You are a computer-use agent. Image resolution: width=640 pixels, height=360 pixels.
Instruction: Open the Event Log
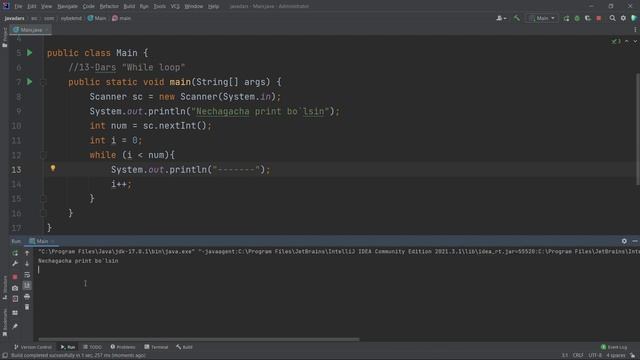coord(614,347)
